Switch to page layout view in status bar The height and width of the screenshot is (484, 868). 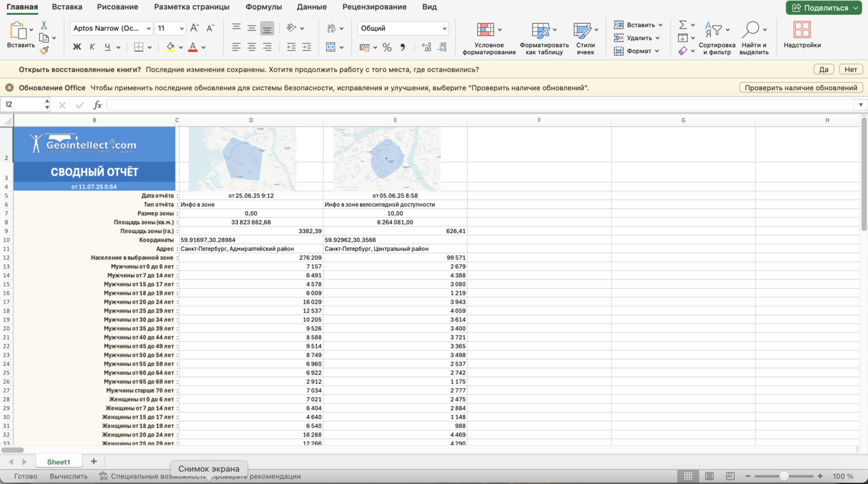(709, 477)
